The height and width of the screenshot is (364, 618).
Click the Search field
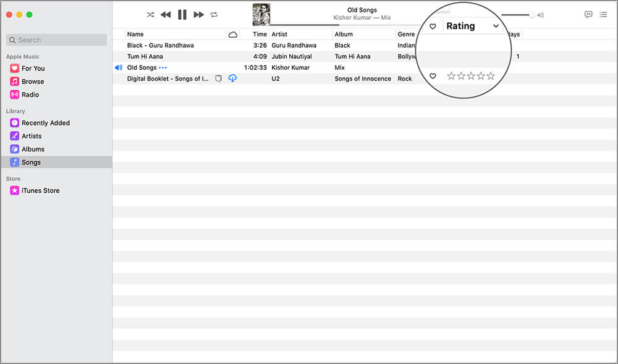click(56, 40)
